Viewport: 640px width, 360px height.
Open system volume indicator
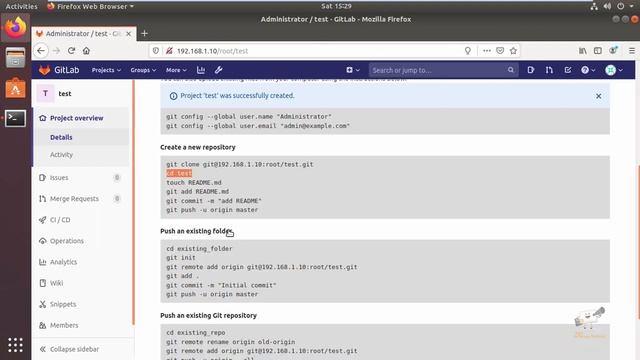tap(607, 6)
